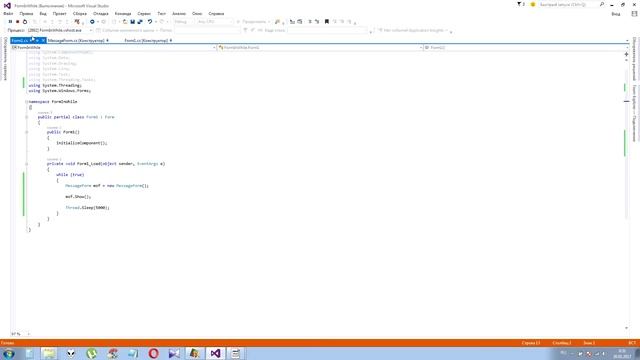Viewport: 640px width, 360px height.
Task: Open the editor zoom percentage dropdown
Action: click(20, 334)
